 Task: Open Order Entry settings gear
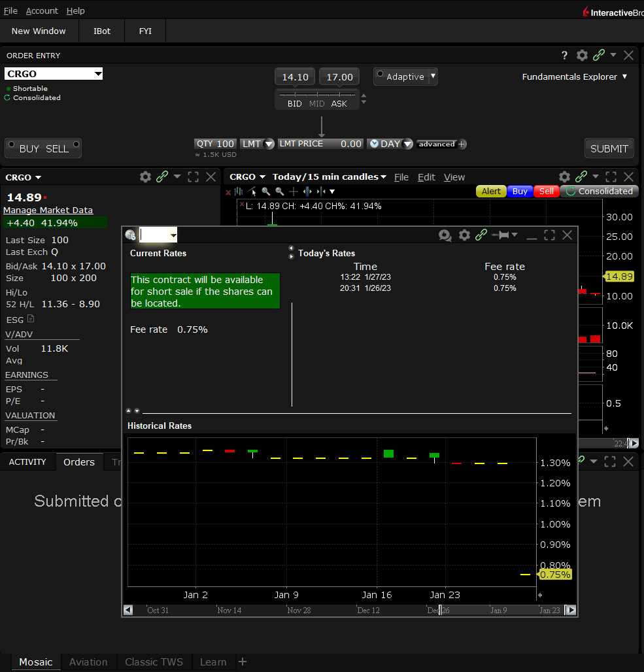582,56
